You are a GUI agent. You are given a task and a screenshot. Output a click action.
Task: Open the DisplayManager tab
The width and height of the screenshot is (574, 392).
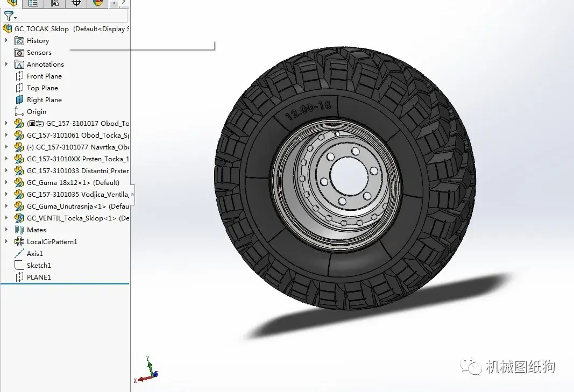pos(98,3)
